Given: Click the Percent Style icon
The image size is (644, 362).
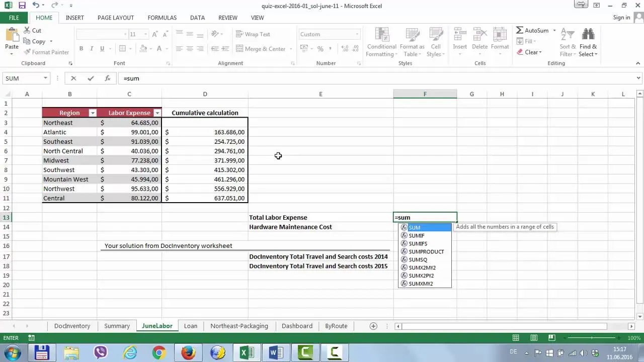Looking at the screenshot, I should (320, 49).
